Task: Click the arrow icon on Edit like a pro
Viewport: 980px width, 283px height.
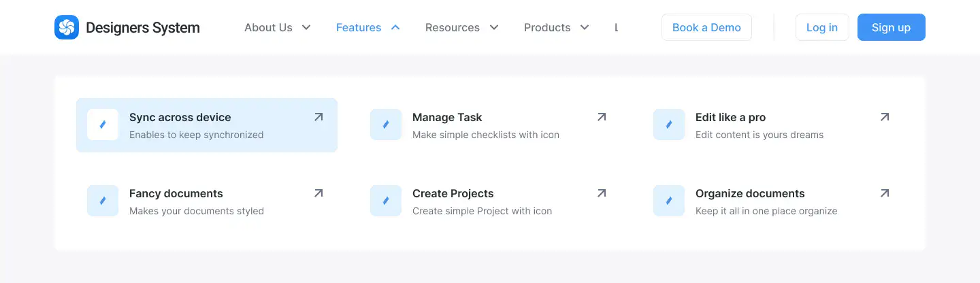Action: tap(885, 117)
